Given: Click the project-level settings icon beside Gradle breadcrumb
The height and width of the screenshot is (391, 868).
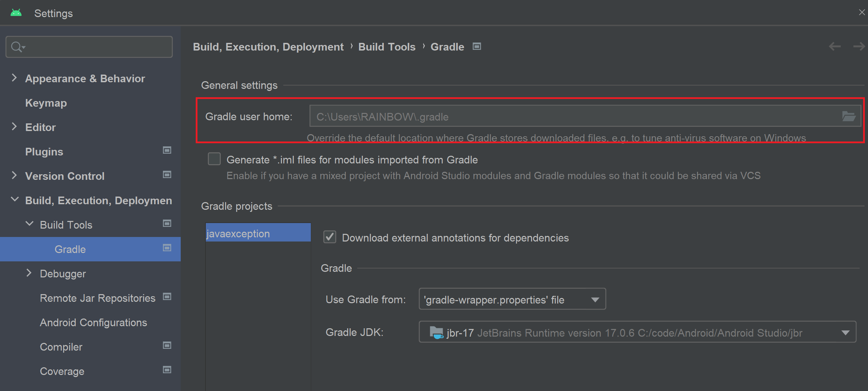Looking at the screenshot, I should [477, 46].
